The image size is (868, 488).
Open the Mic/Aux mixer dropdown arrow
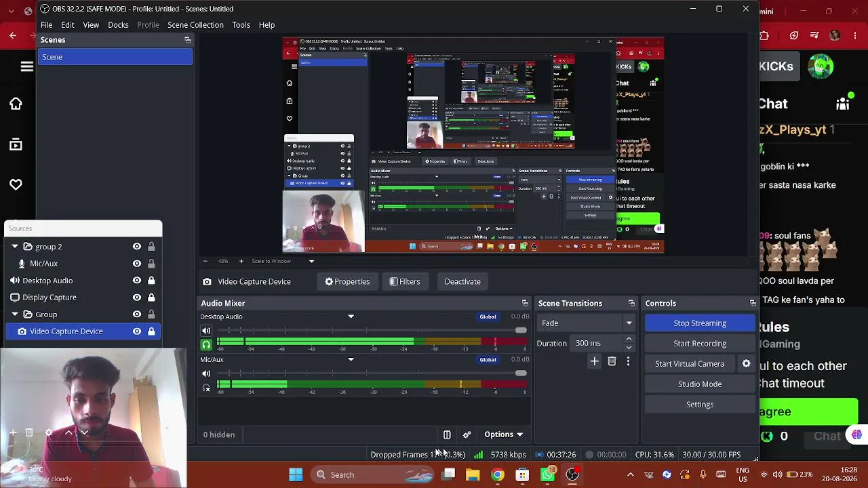[351, 359]
